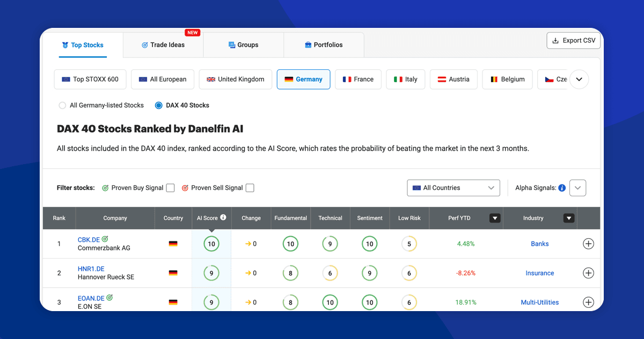This screenshot has height=339, width=644.
Task: Choose the United Kingdom country filter
Action: tap(236, 79)
